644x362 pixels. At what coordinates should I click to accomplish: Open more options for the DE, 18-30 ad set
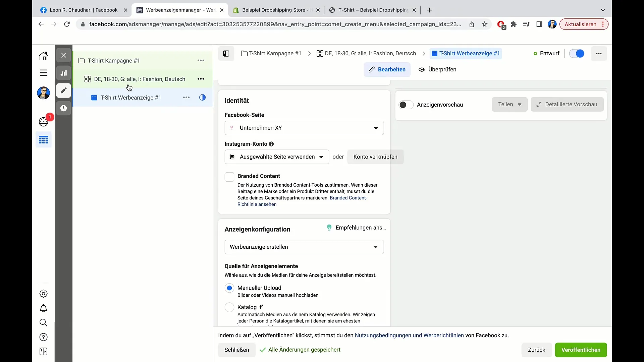pos(201,79)
